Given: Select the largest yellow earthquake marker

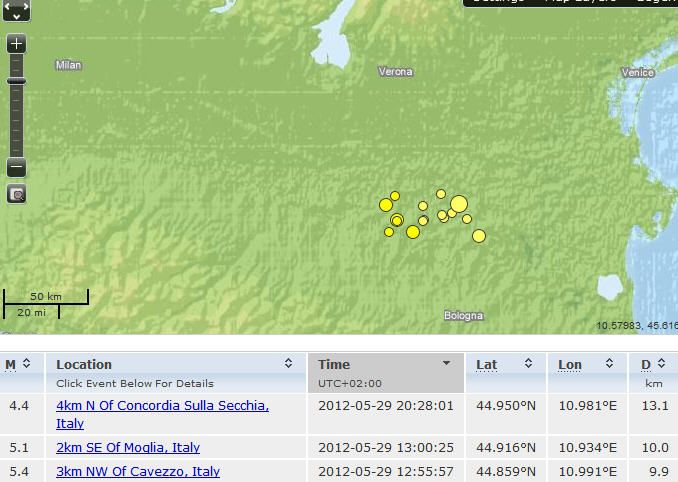Looking at the screenshot, I should (x=459, y=204).
